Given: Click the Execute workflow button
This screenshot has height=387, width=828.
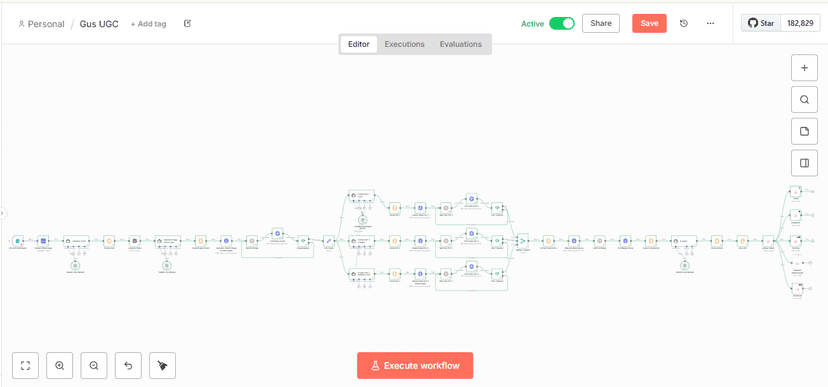Looking at the screenshot, I should pos(415,365).
